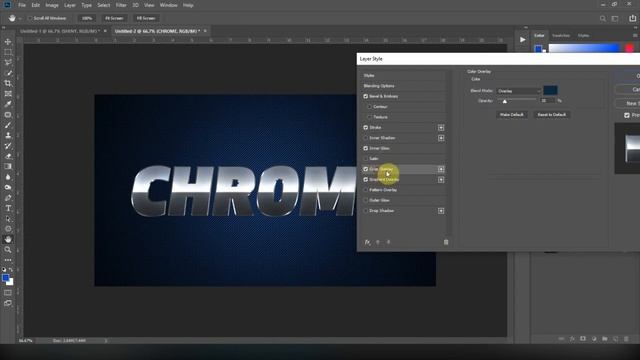This screenshot has width=640, height=360.
Task: Open the Edit menu
Action: click(x=36, y=5)
